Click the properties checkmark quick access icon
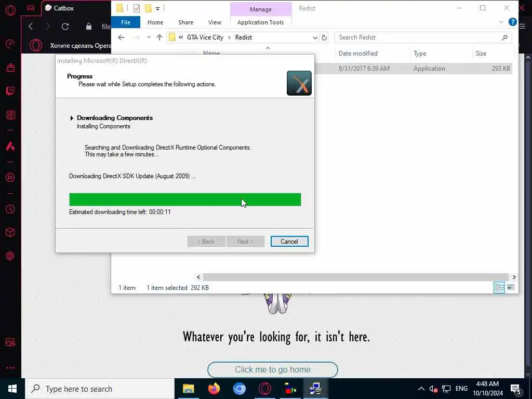The height and width of the screenshot is (399, 532). [x=137, y=8]
